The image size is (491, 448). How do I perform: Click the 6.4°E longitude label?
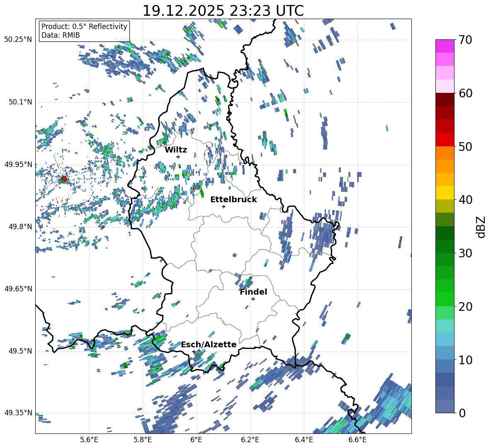coord(304,440)
